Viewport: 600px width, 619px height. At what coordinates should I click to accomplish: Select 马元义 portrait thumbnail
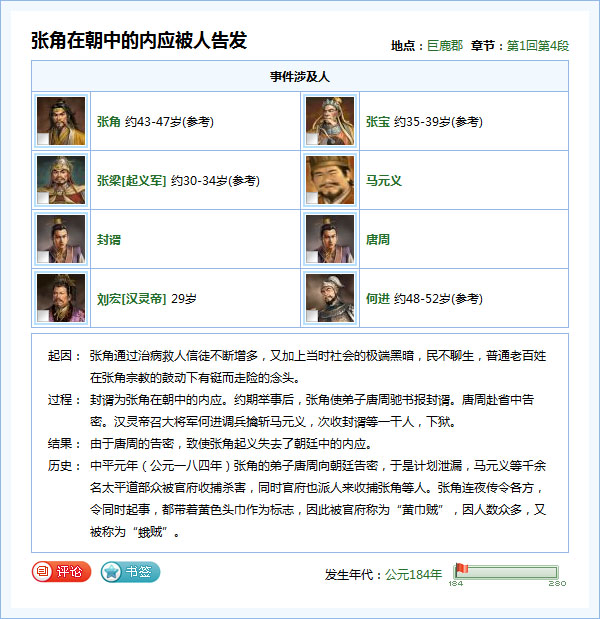point(330,180)
